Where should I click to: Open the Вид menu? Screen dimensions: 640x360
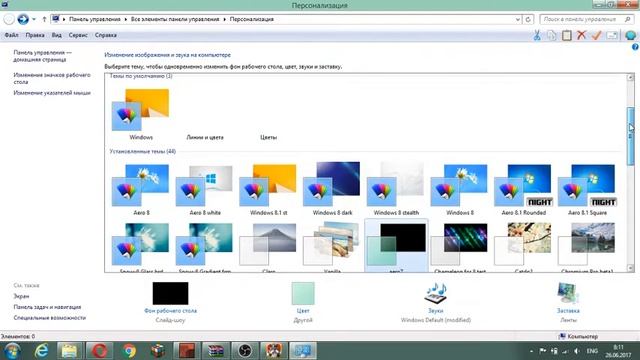point(57,35)
